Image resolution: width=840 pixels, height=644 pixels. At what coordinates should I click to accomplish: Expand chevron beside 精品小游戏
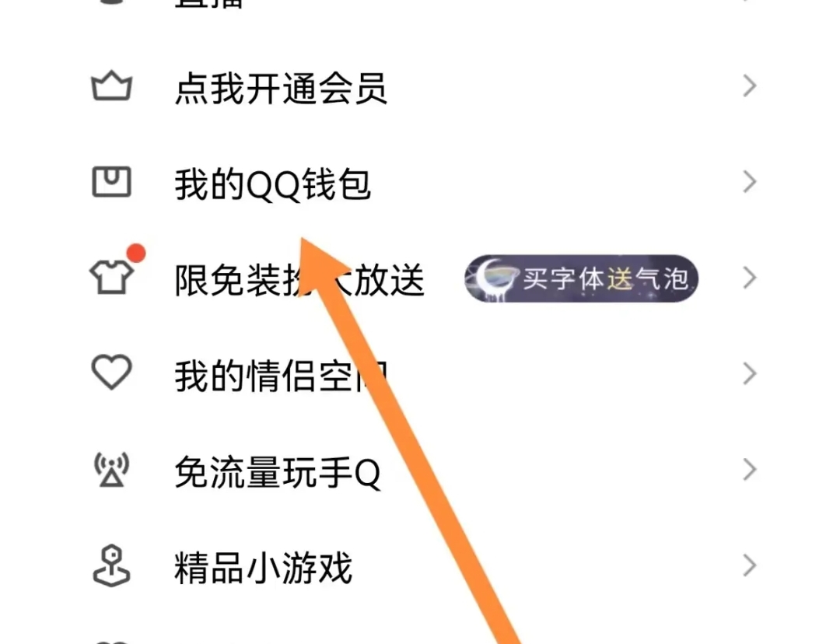tap(750, 565)
